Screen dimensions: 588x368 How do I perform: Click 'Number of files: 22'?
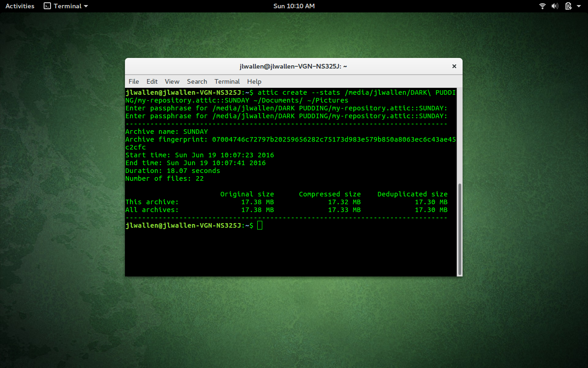(164, 178)
